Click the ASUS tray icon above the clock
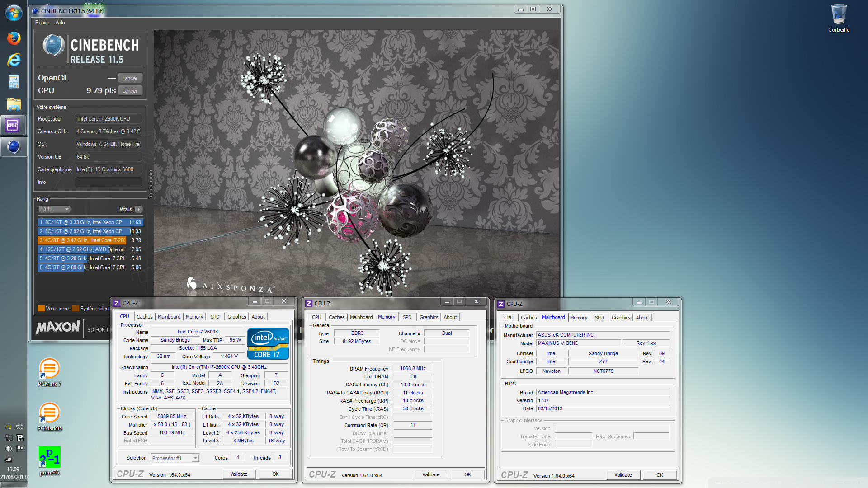This screenshot has height=488, width=868. [x=9, y=460]
